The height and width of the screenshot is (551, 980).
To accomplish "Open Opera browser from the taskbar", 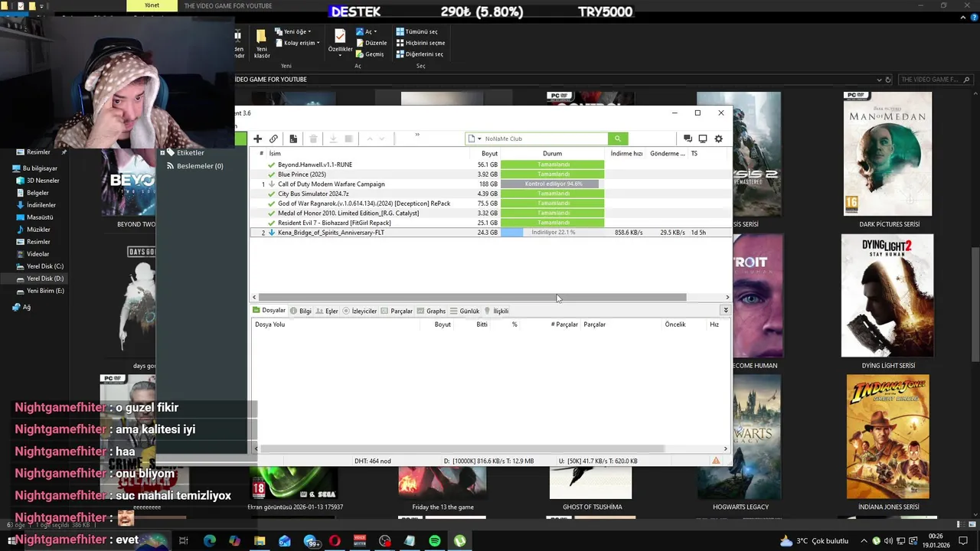I will [x=335, y=540].
